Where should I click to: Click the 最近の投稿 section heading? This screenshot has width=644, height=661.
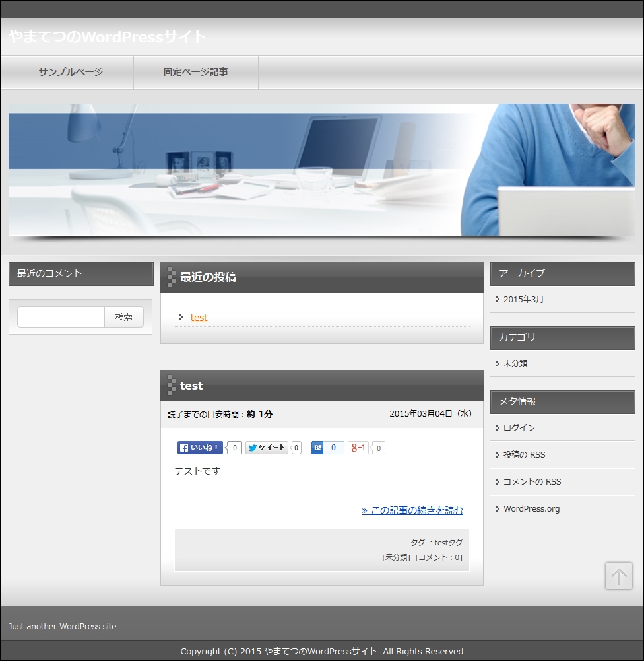[x=322, y=277]
